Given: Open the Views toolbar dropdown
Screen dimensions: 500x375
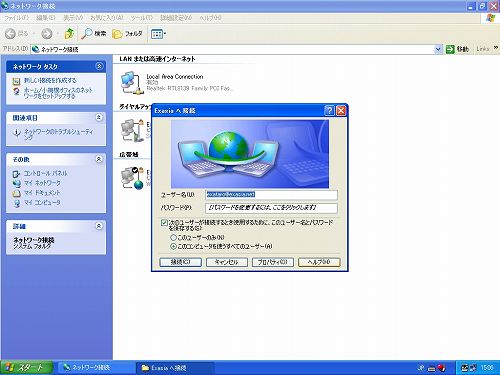Looking at the screenshot, I should [158, 34].
